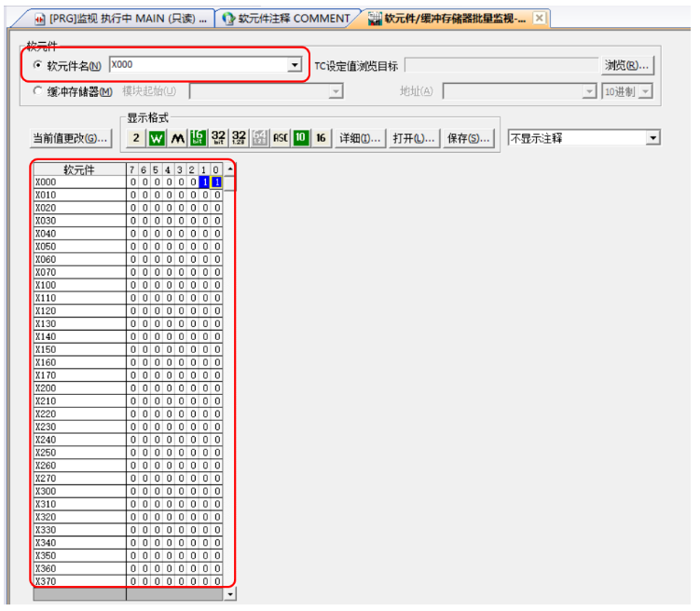700x611 pixels.
Task: Click the device name X000 text field
Action: pyautogui.click(x=199, y=65)
